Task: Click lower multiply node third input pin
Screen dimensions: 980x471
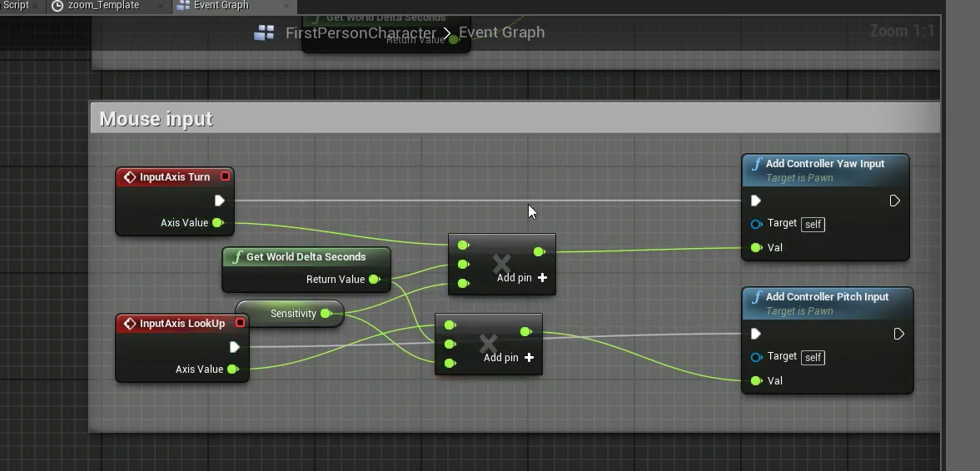Action: click(450, 364)
